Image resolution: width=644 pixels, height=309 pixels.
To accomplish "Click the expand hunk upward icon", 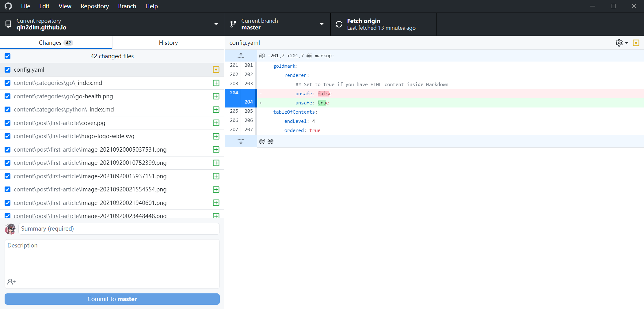I will point(241,55).
